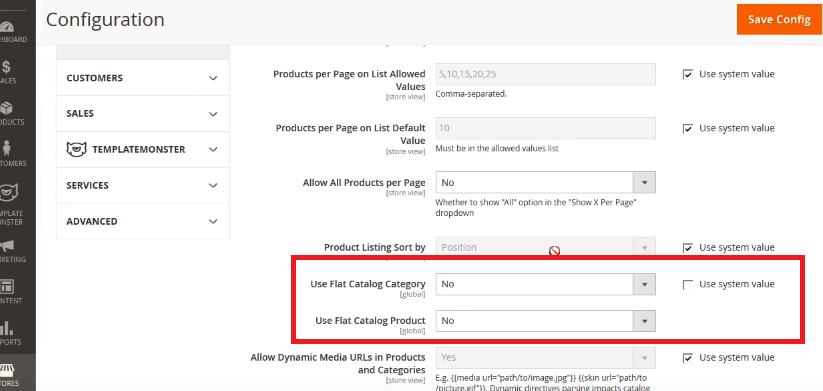Open the Stores sidebar icon
This screenshot has width=823, height=391.
click(7, 369)
